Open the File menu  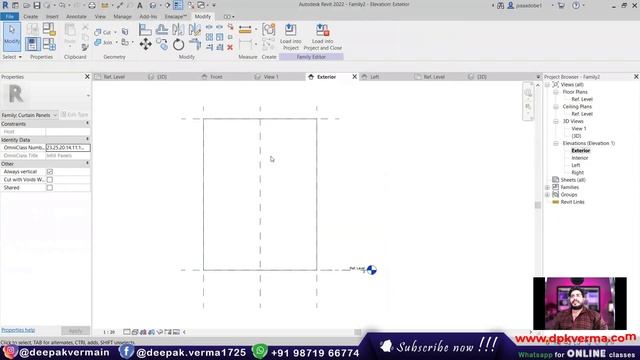(x=9, y=16)
